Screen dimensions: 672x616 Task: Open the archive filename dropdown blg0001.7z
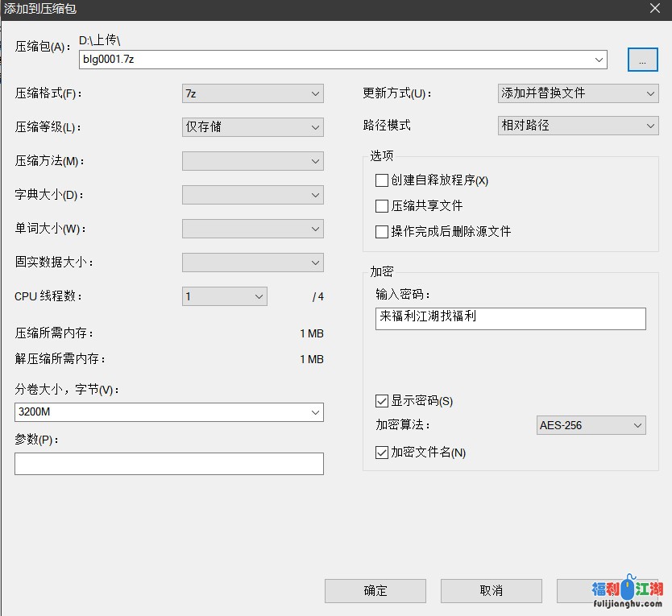coord(599,60)
